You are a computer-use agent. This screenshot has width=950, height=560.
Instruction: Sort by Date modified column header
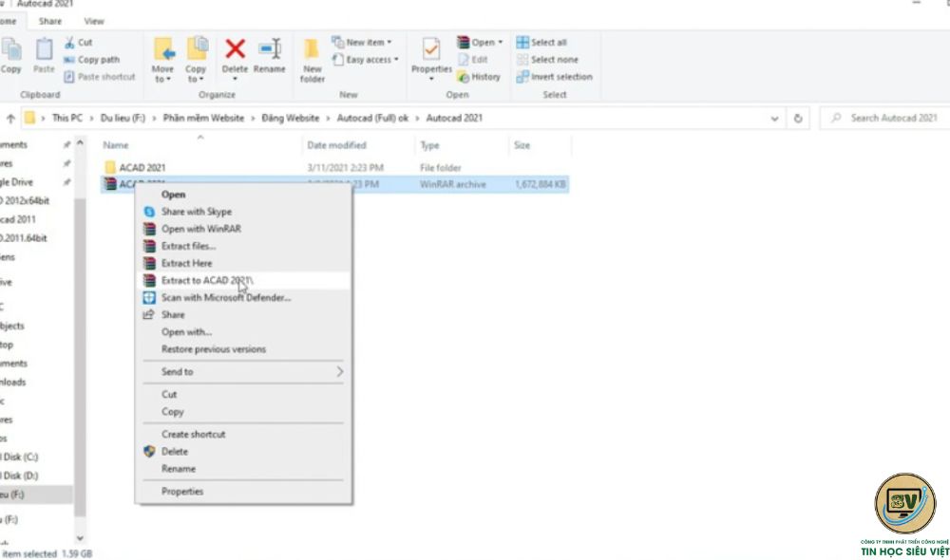coord(337,145)
